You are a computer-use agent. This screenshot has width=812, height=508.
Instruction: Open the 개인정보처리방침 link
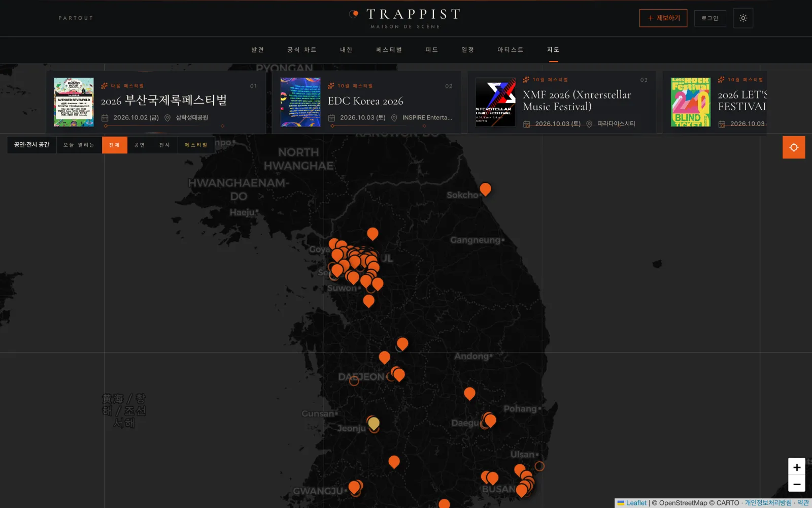click(768, 503)
